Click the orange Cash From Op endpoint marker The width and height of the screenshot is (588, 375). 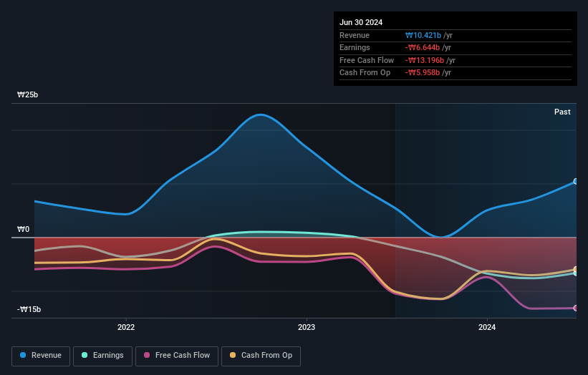coord(576,269)
